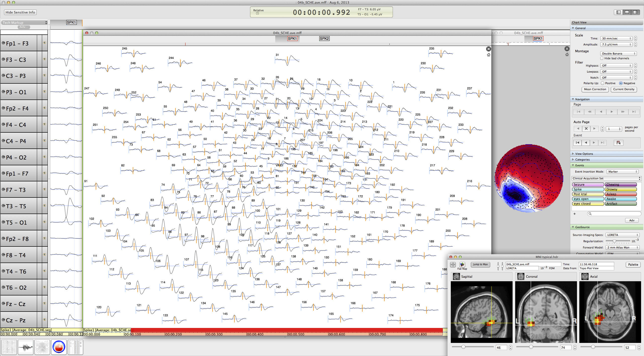Stop Auto Page playback
The height and width of the screenshot is (356, 644).
[586, 128]
